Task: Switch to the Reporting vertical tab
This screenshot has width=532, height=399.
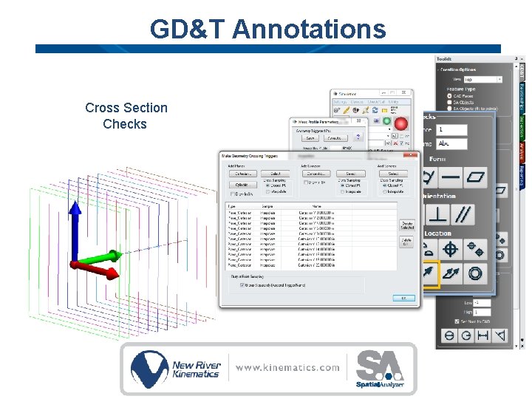Action: tap(522, 176)
